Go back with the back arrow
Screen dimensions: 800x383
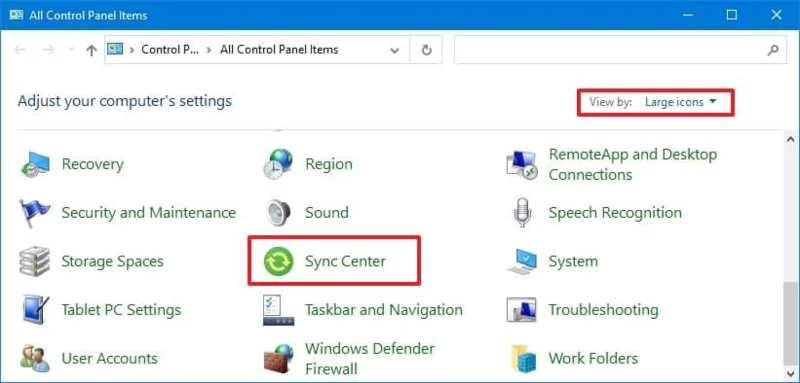tap(20, 50)
